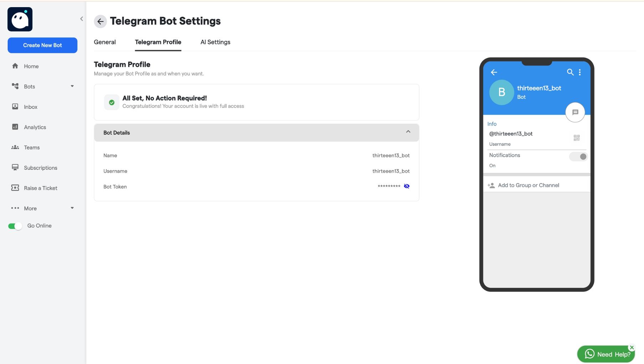The image size is (644, 364).
Task: Dismiss the Need Help widget
Action: pyautogui.click(x=632, y=347)
